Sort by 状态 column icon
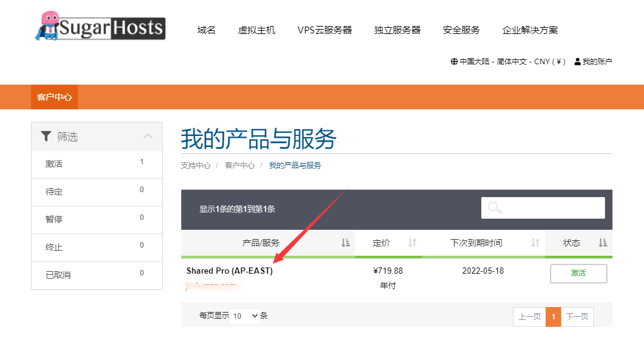The width and height of the screenshot is (644, 341). pos(603,243)
